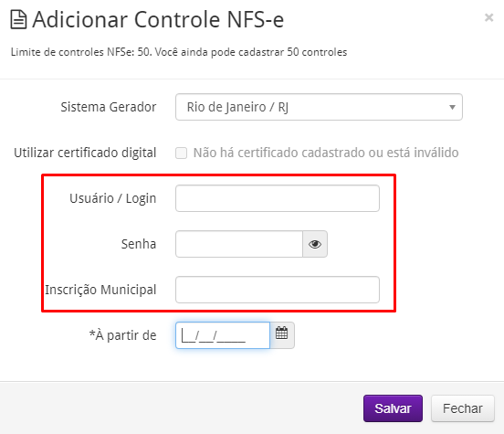Click the *À partir de label
The width and height of the screenshot is (504, 434).
[122, 335]
